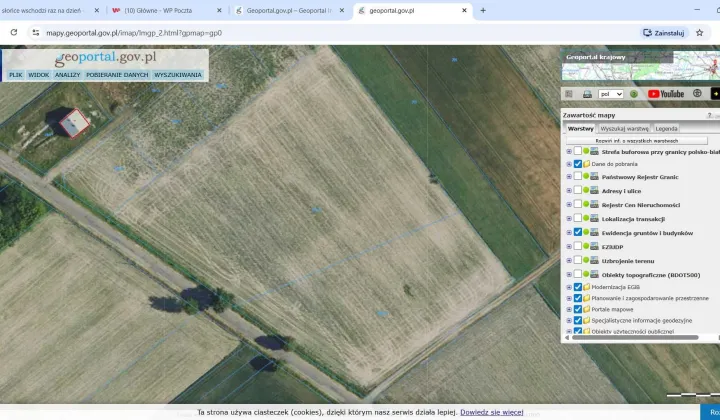Screen dimensions: 720x420
Task: Uncheck Ewidencja gruntów i budynków layer
Action: coord(578,232)
